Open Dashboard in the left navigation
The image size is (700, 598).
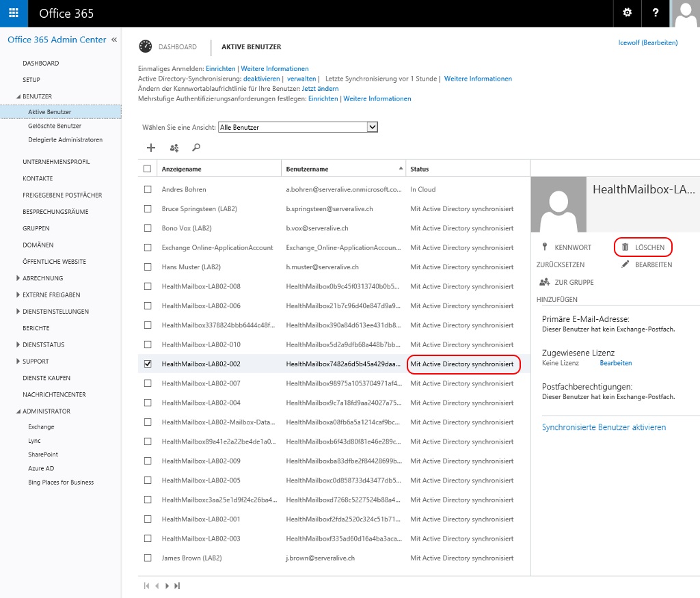tap(40, 64)
